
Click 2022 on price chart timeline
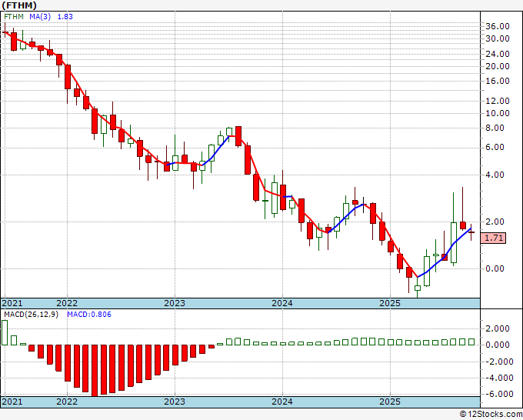pos(67,303)
